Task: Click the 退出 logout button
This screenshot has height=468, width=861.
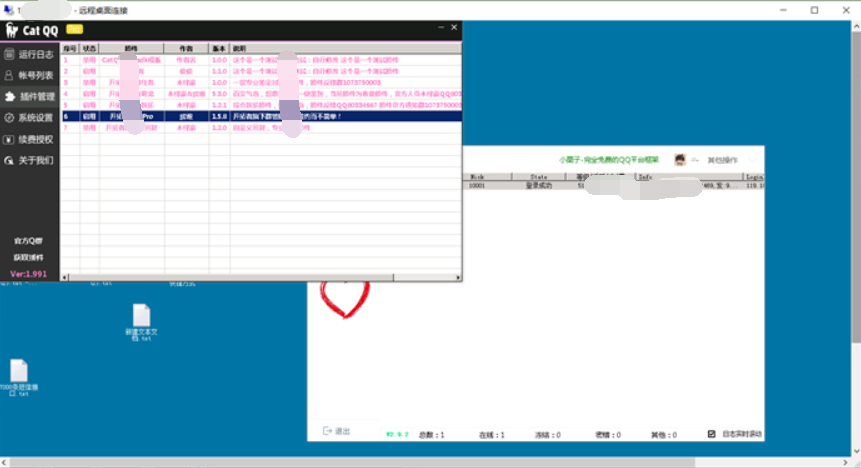Action: coord(337,431)
